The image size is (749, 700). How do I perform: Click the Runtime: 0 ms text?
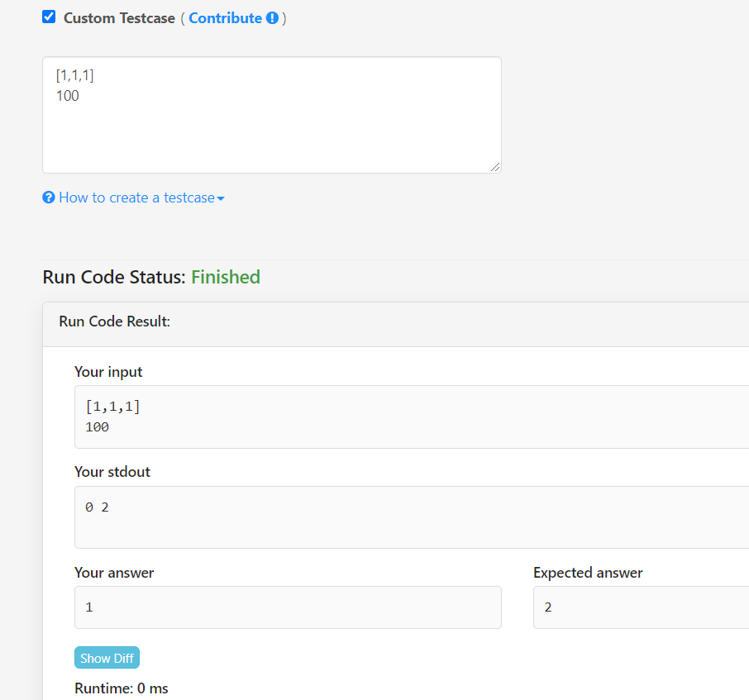(x=122, y=688)
